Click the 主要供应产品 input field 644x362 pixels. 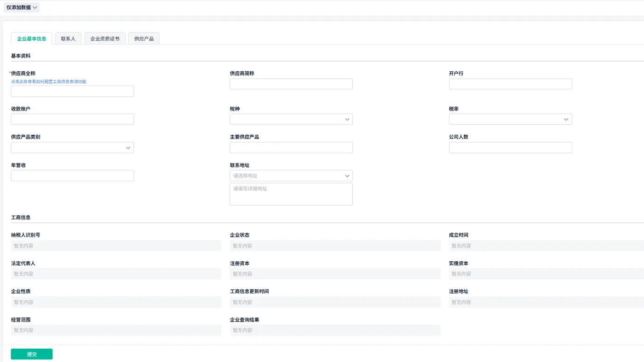[x=291, y=148]
